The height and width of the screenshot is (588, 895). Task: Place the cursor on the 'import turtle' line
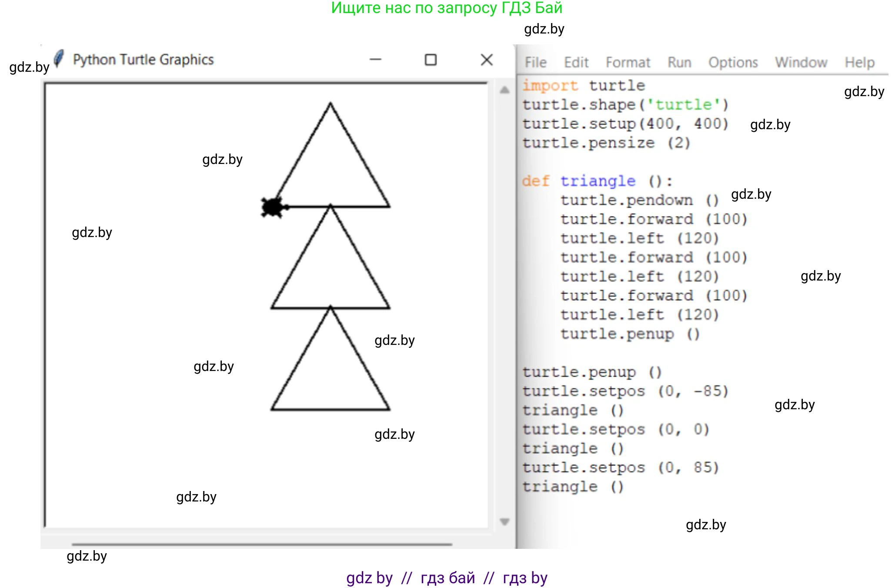pyautogui.click(x=583, y=86)
